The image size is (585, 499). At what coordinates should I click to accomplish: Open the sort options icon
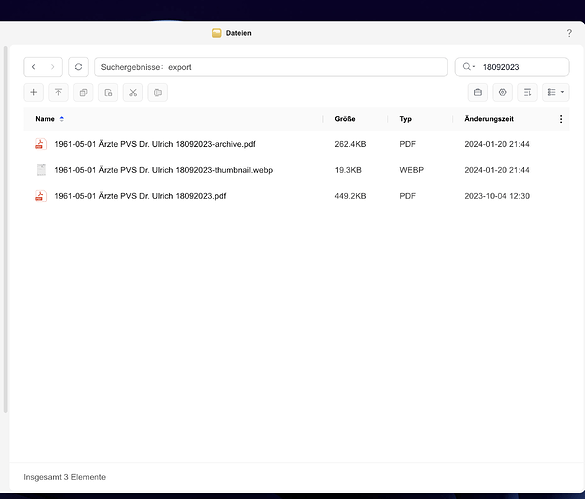coord(528,92)
